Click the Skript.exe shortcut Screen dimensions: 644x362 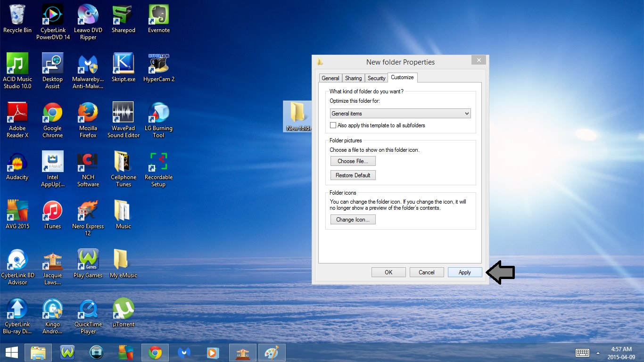[124, 68]
